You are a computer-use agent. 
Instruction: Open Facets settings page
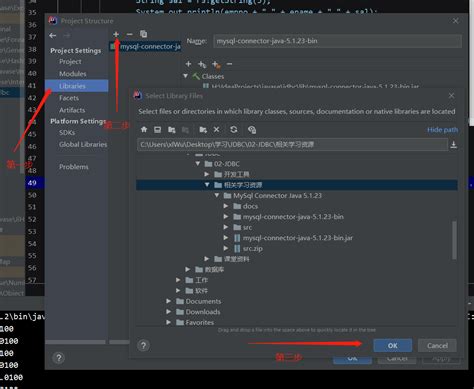(69, 98)
